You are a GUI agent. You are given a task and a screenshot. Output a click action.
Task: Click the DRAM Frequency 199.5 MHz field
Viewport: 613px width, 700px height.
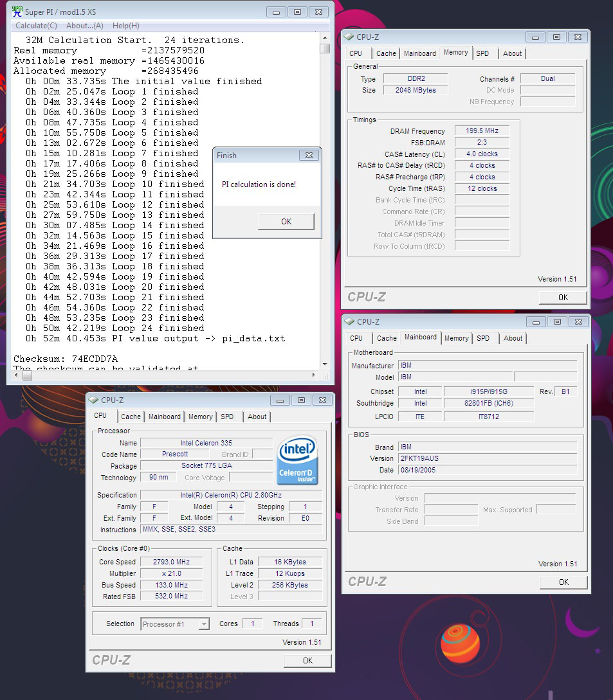pyautogui.click(x=482, y=130)
